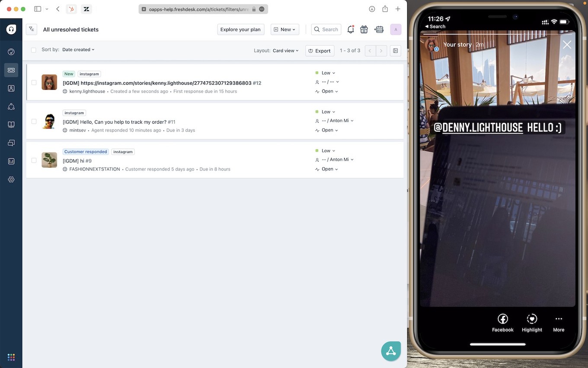Open the Solutions knowledge base icon

[11, 124]
